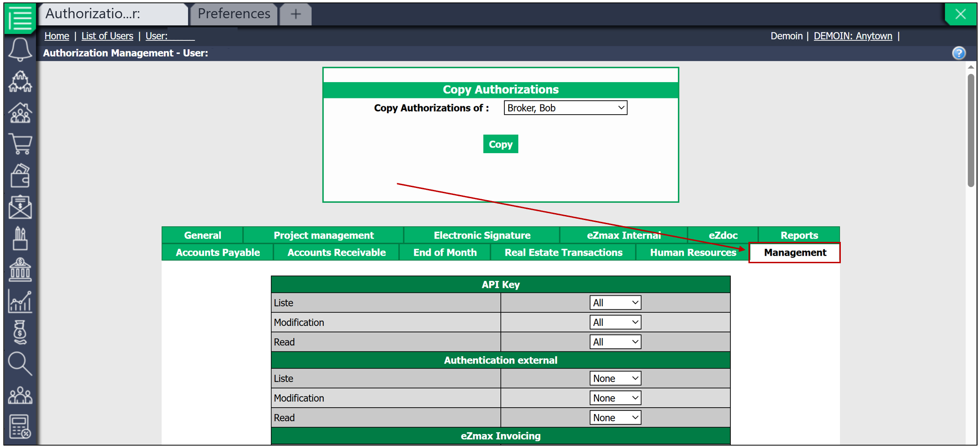
Task: Click the magnifying glass search icon
Action: coord(20,364)
